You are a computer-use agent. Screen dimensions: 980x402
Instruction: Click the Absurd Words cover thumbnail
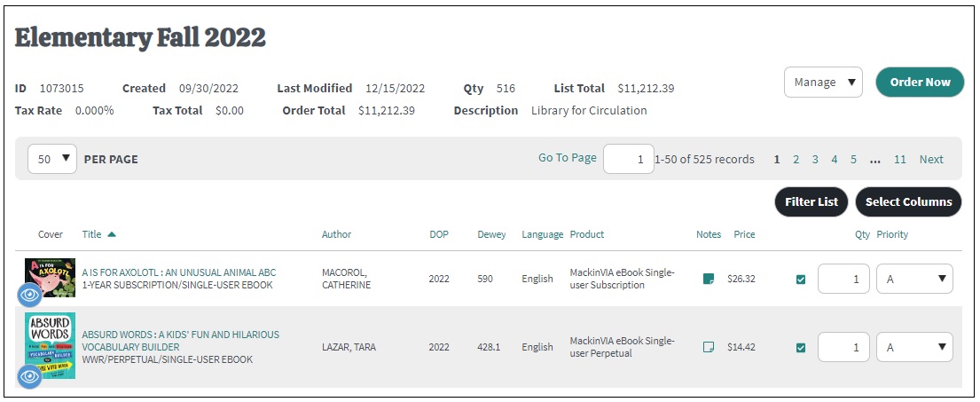point(50,345)
